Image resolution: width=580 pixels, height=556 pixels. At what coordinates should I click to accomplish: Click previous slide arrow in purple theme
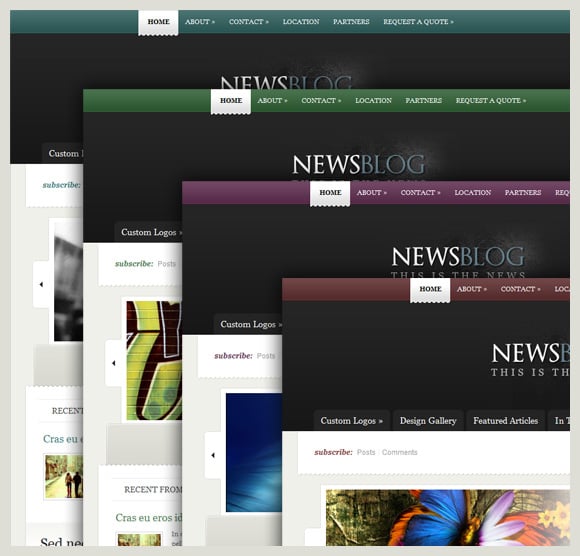click(x=213, y=455)
